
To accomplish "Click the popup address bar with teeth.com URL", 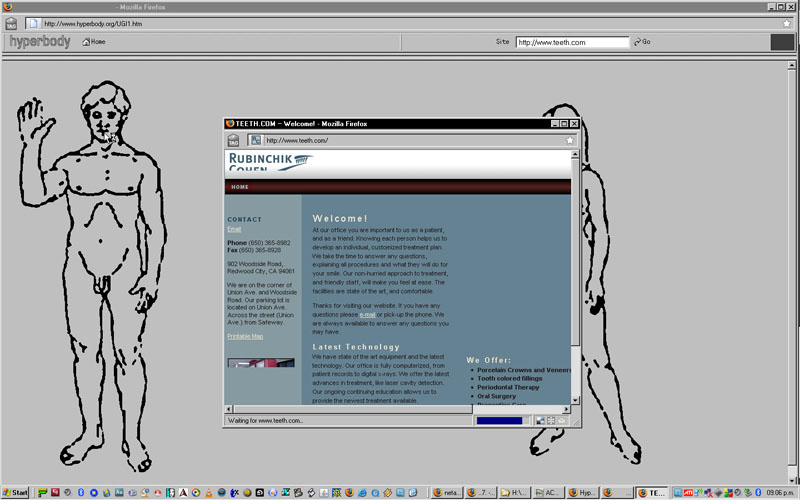I will pyautogui.click(x=410, y=140).
